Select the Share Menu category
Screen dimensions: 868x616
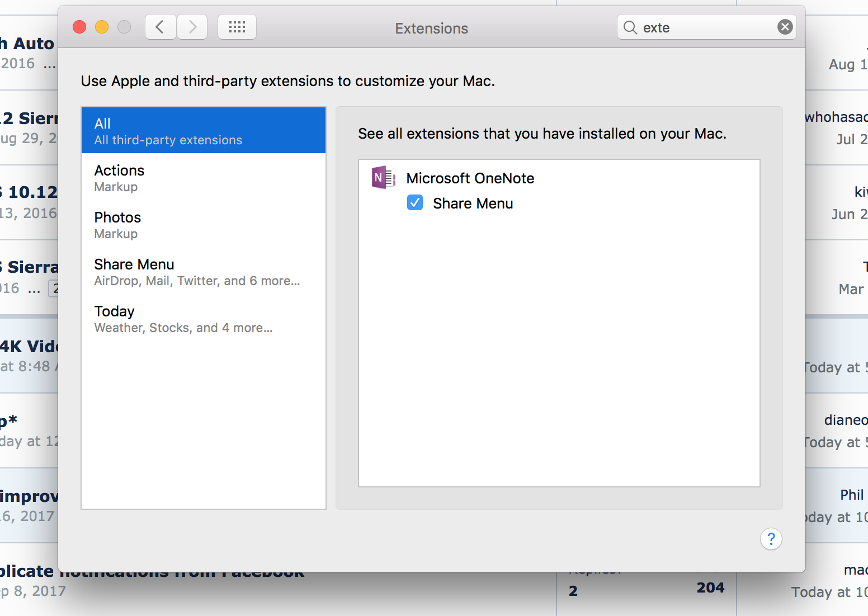[204, 272]
